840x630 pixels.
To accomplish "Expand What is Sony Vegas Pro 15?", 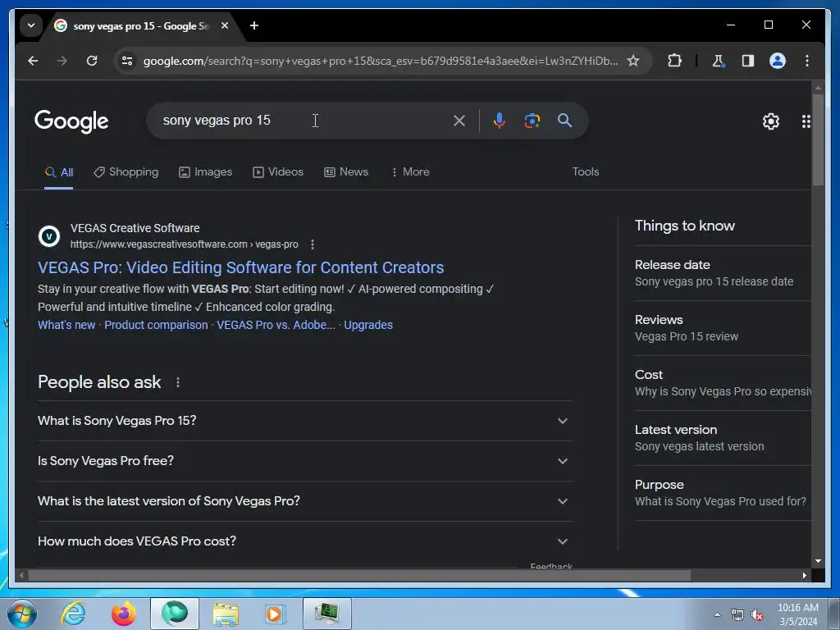I will [304, 421].
